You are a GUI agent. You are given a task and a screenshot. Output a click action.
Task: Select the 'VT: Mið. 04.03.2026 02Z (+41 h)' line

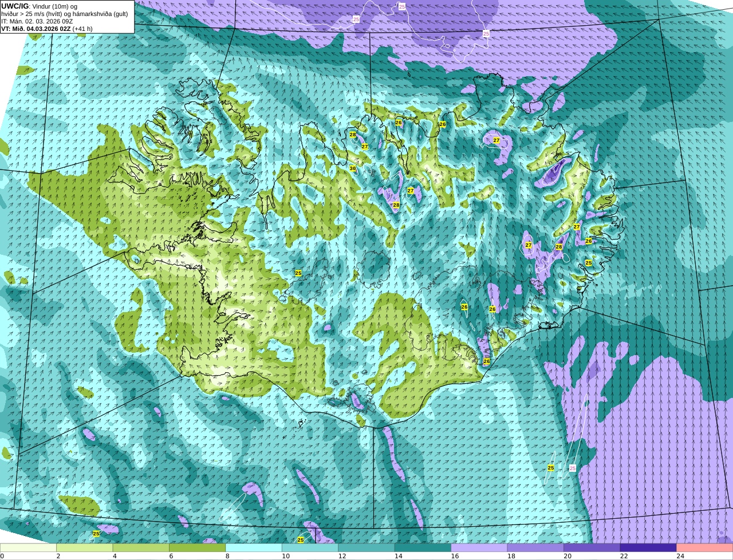[x=47, y=28]
